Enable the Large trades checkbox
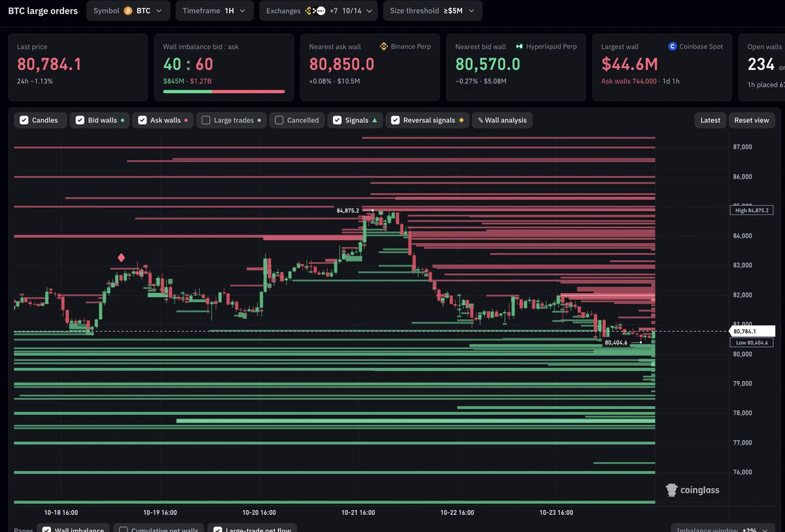785x532 pixels. point(206,120)
